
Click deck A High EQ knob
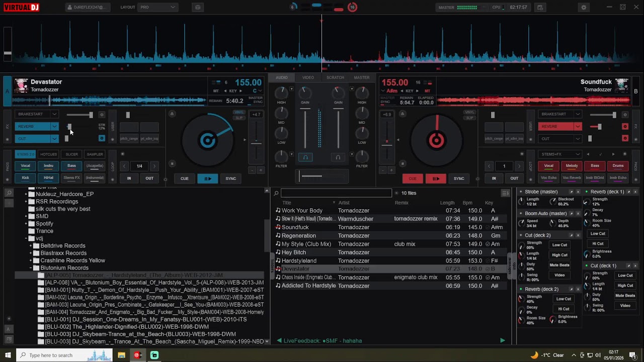point(282,93)
